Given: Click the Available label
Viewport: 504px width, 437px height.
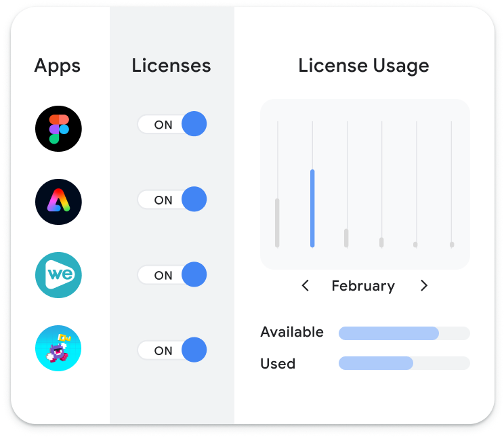Looking at the screenshot, I should pos(292,332).
